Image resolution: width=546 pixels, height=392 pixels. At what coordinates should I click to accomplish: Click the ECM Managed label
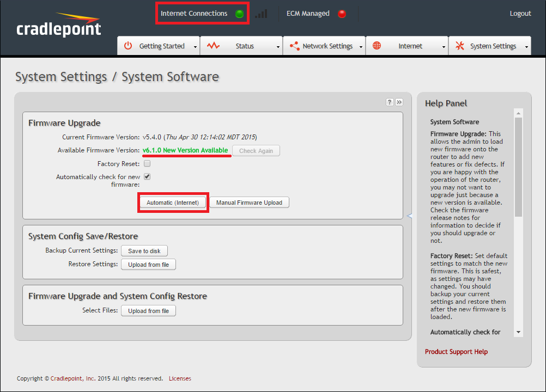click(308, 14)
